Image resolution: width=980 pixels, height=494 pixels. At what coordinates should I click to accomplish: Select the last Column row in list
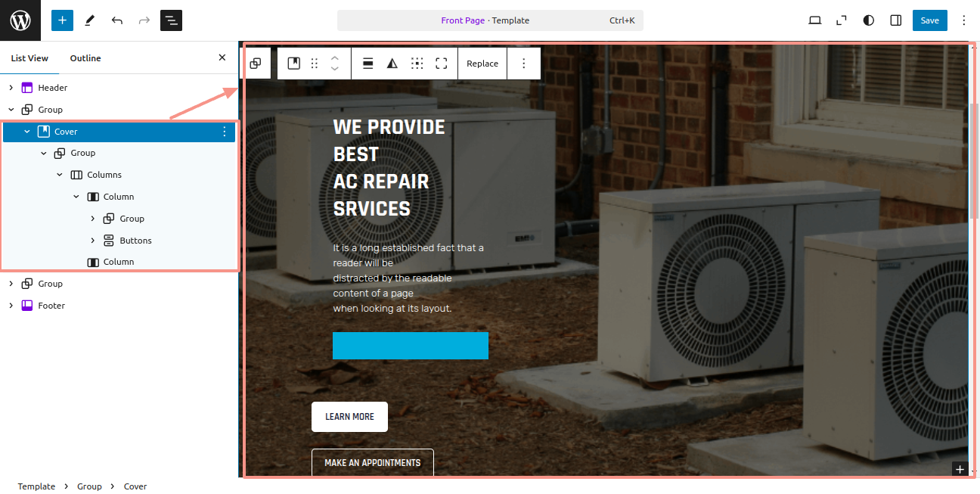click(x=119, y=262)
